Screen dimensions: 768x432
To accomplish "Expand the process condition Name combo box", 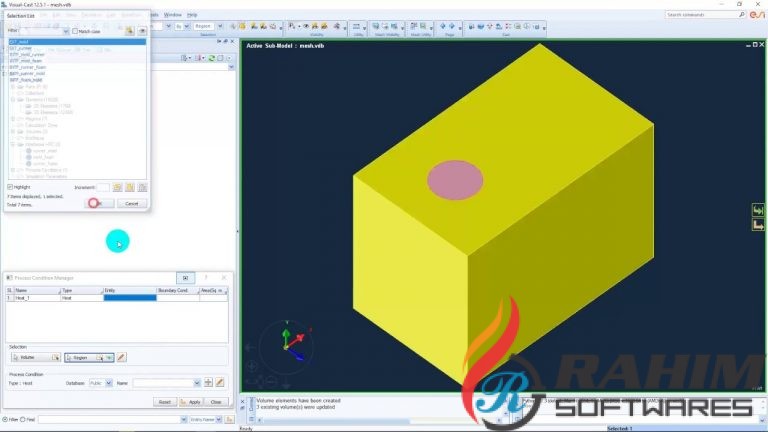I will 197,382.
